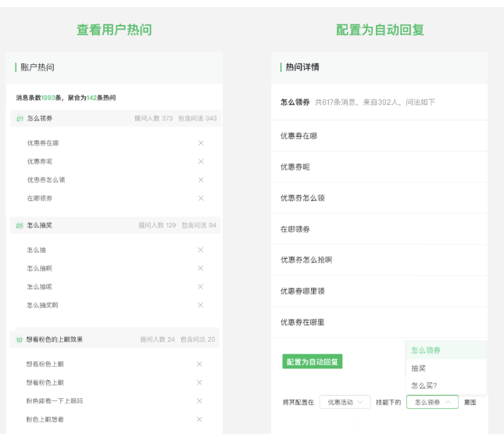
Task: Delete 优惠券怎么领 via its X icon
Action: coord(201,180)
